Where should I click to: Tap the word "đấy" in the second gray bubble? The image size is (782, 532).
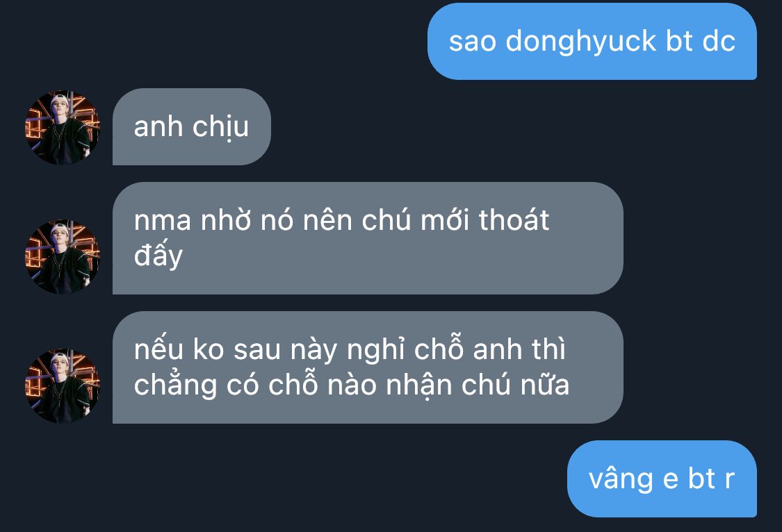pos(158,256)
